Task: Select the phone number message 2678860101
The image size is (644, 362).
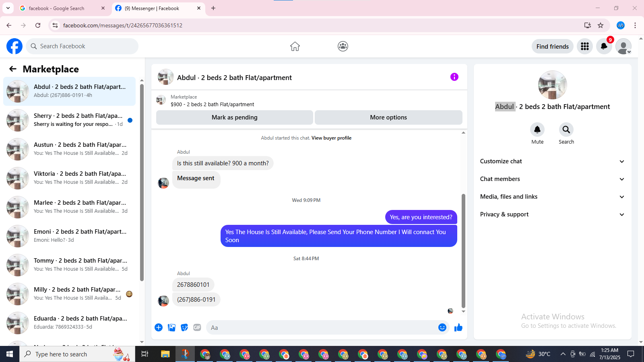Action: (x=193, y=285)
